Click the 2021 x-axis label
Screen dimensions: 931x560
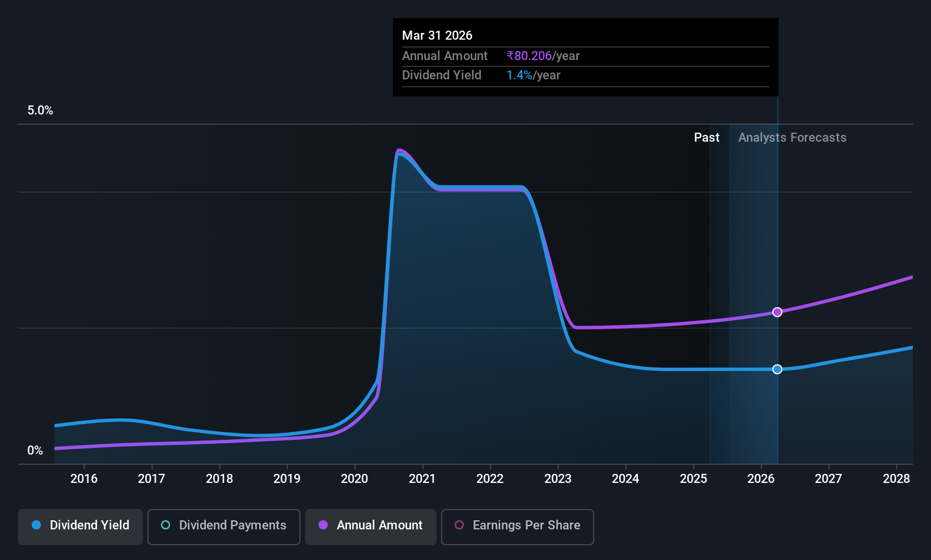click(422, 479)
